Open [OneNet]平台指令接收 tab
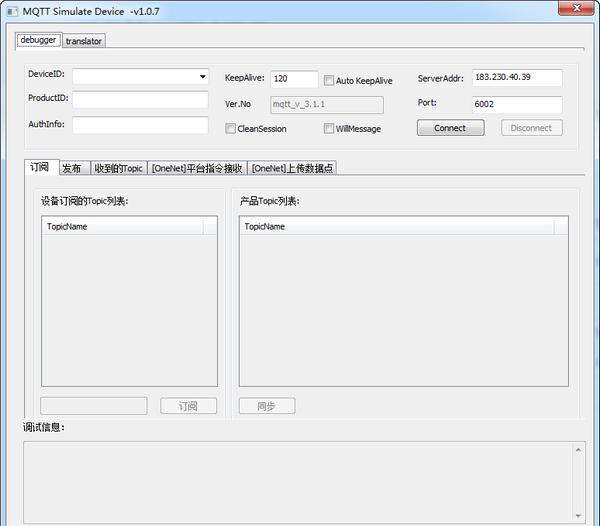Screen dimensions: 600x526 (x=197, y=168)
